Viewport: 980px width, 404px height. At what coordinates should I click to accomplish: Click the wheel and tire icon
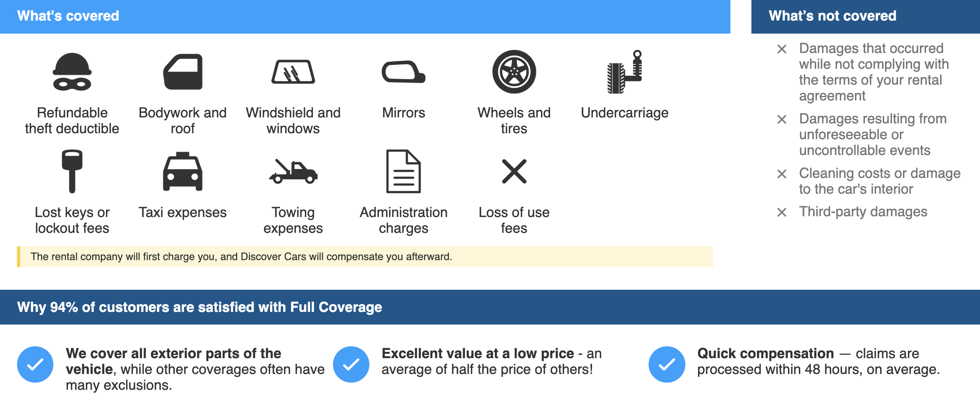[514, 72]
